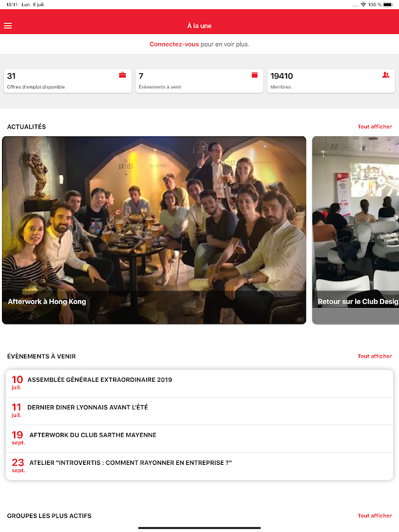Open the 7 upcoming events card

pyautogui.click(x=199, y=81)
